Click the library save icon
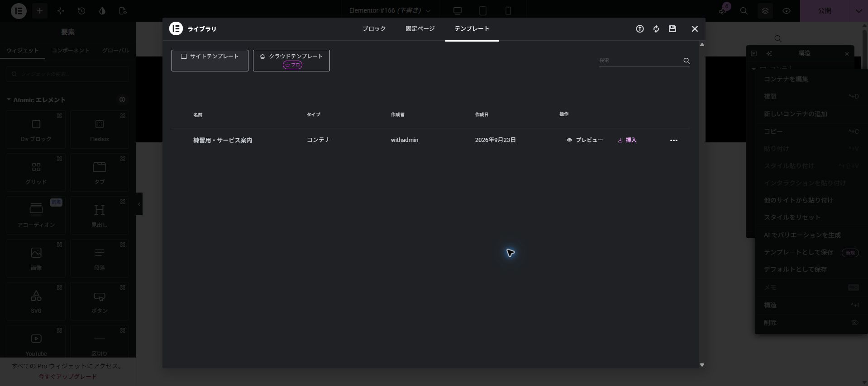 pyautogui.click(x=672, y=29)
